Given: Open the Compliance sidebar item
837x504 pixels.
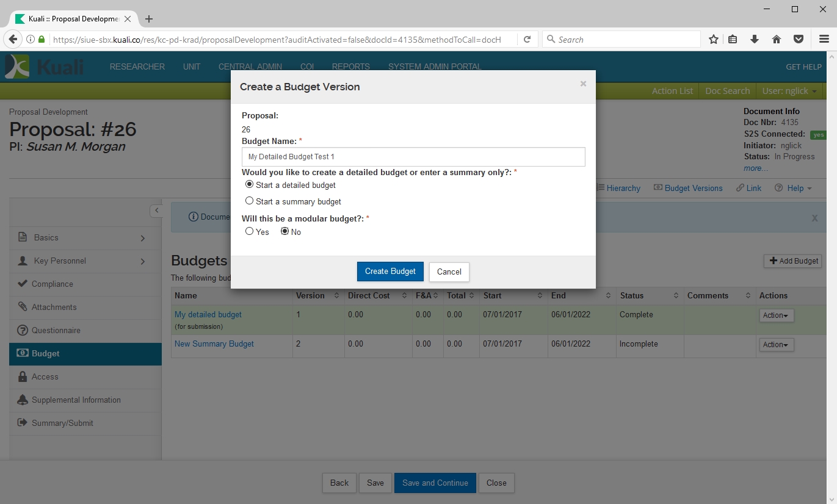Looking at the screenshot, I should 52,284.
